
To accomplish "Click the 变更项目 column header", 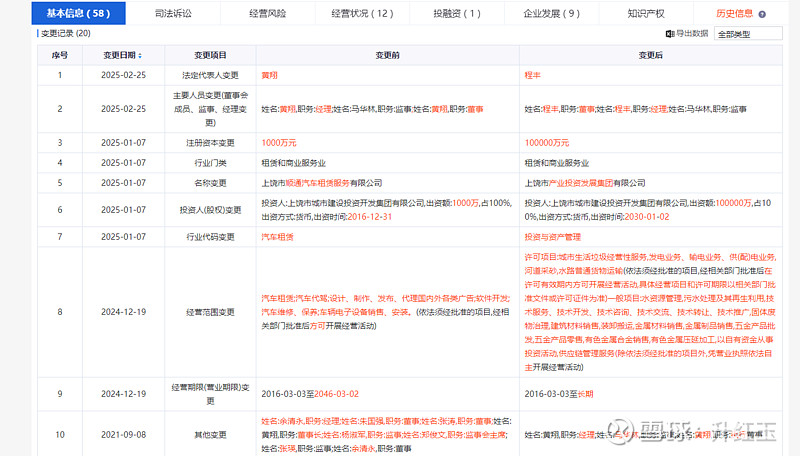I will [210, 55].
